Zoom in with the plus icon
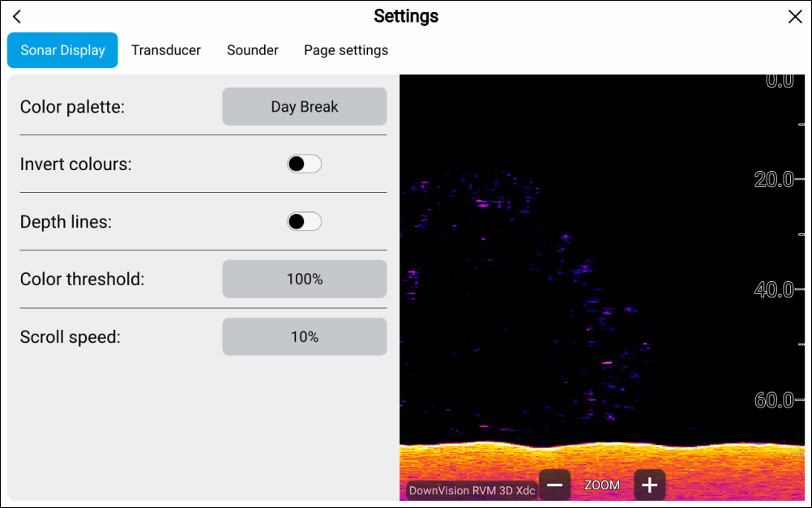 (x=649, y=485)
